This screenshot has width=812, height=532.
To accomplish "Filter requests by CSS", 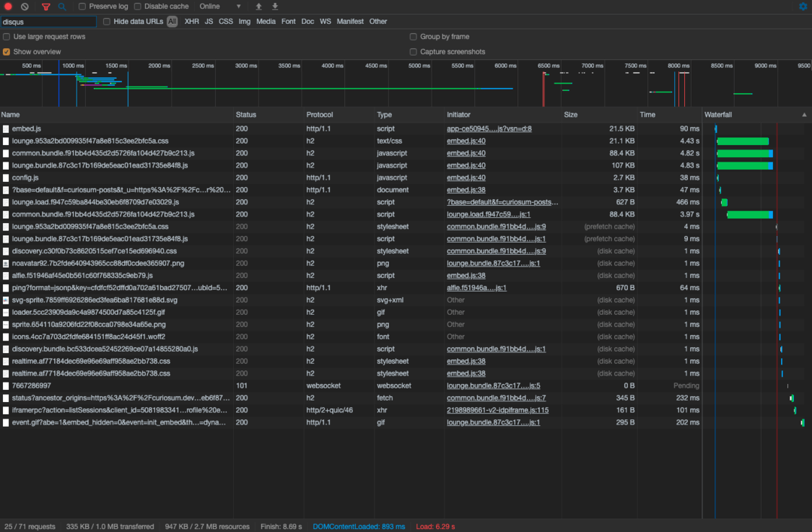I will pyautogui.click(x=226, y=22).
